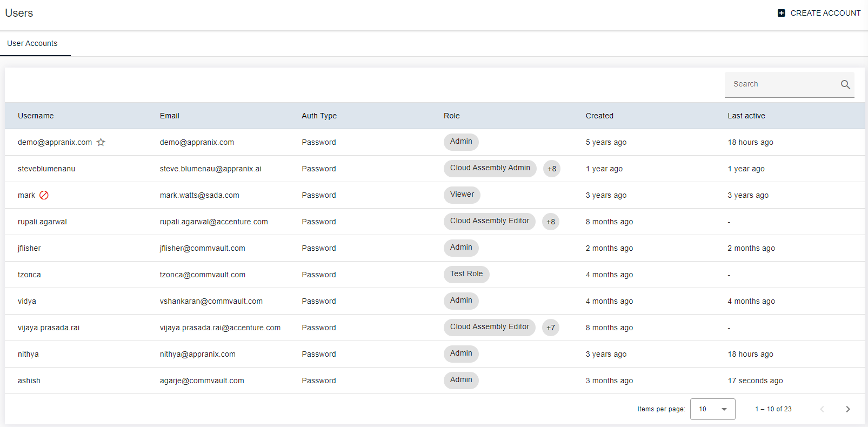Click rupali.agarwal's Cloud Assembly Editor chip
868x427 pixels.
[490, 221]
